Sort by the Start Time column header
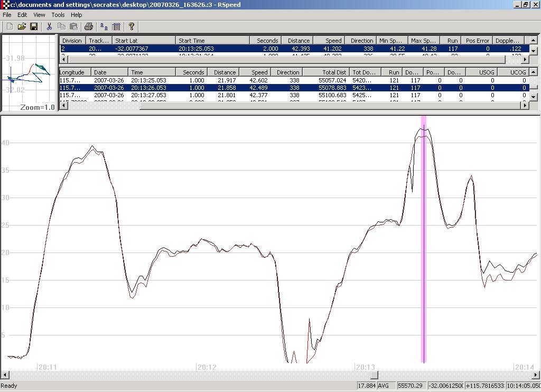 [x=212, y=41]
